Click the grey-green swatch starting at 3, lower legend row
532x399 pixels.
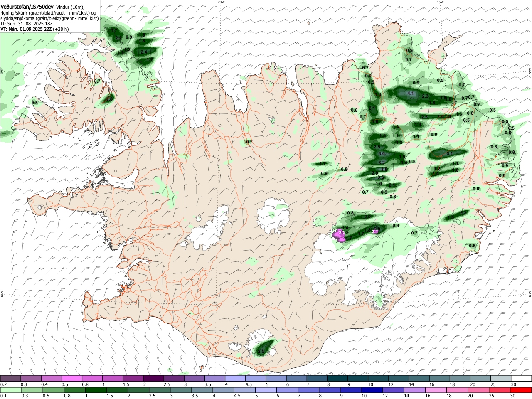point(181,390)
